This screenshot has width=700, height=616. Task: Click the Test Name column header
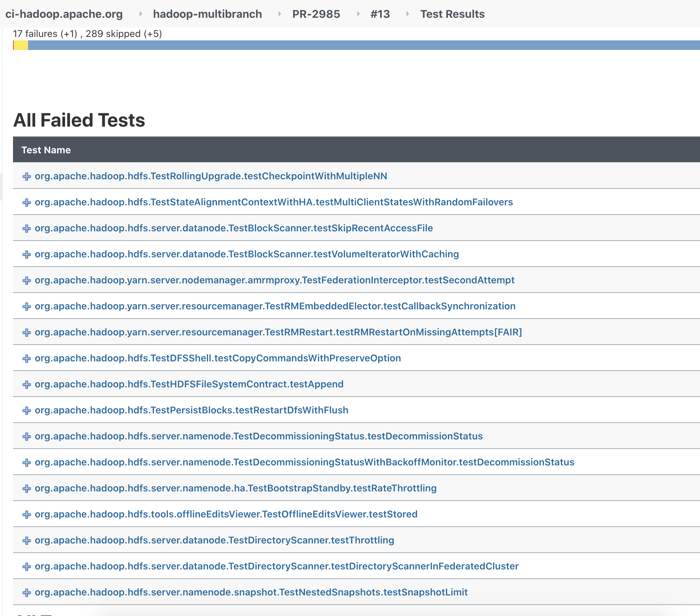click(x=46, y=150)
